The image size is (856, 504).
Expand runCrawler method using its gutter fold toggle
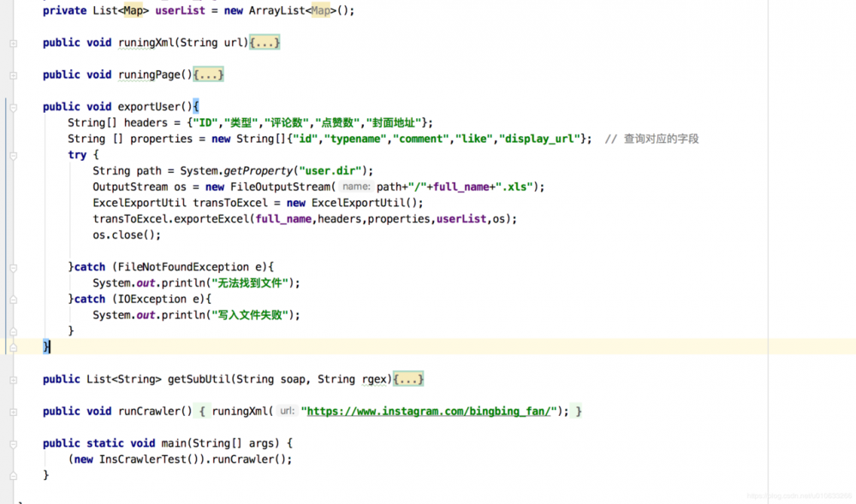click(13, 412)
